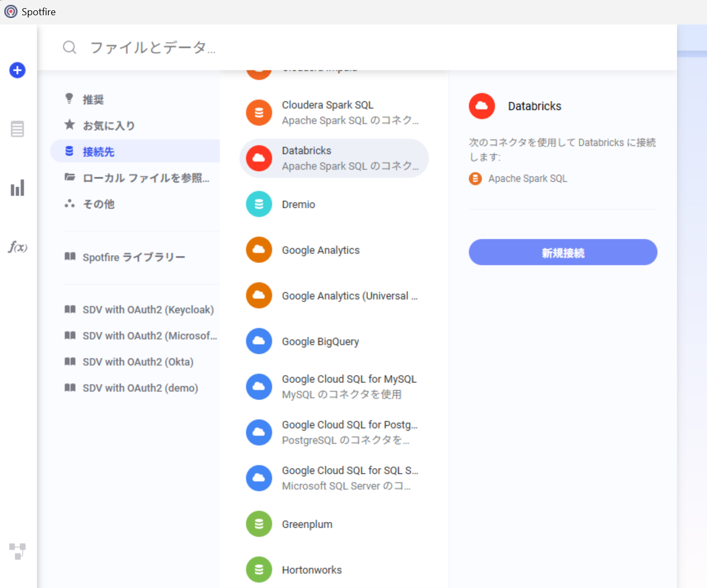Image resolution: width=707 pixels, height=588 pixels.
Task: Click the Hortonworks connector icon
Action: point(259,570)
